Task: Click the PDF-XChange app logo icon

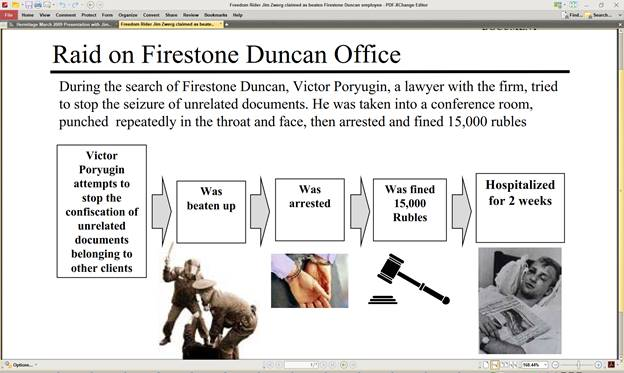Action: [5, 5]
